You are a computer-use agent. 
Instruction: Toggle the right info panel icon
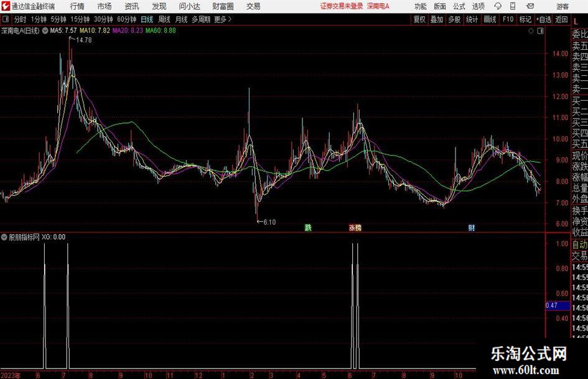(x=540, y=31)
